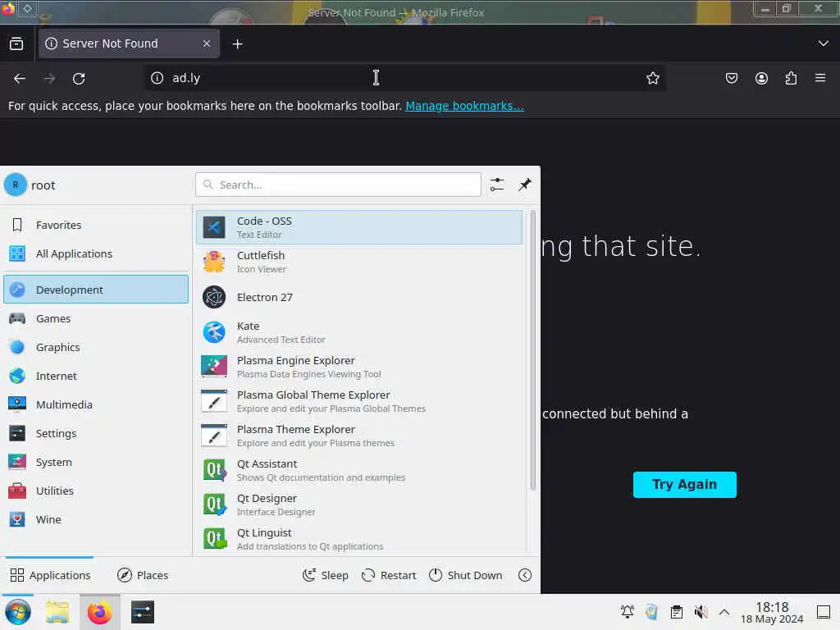Click the ad.ly address bar field
The image size is (840, 630).
[404, 78]
